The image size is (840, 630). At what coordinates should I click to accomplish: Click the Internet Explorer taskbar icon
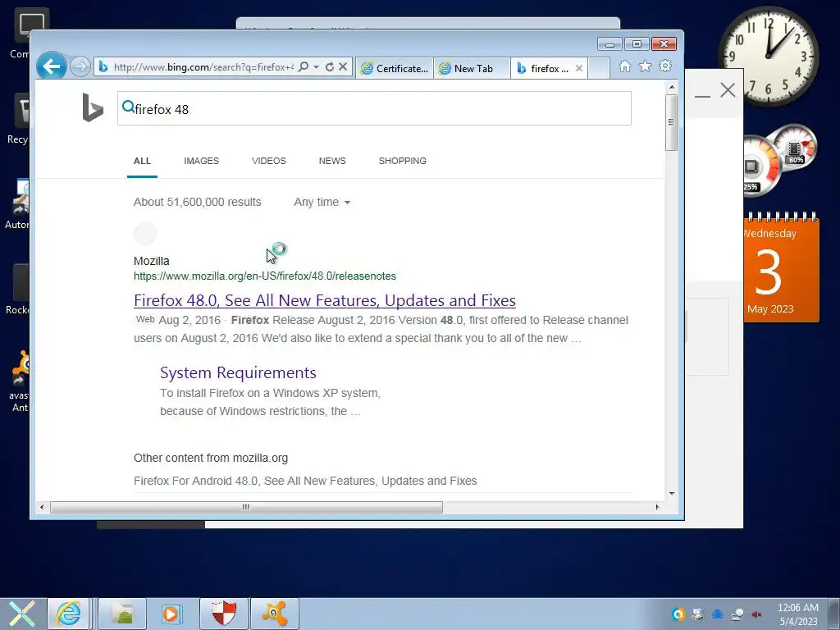pos(69,614)
